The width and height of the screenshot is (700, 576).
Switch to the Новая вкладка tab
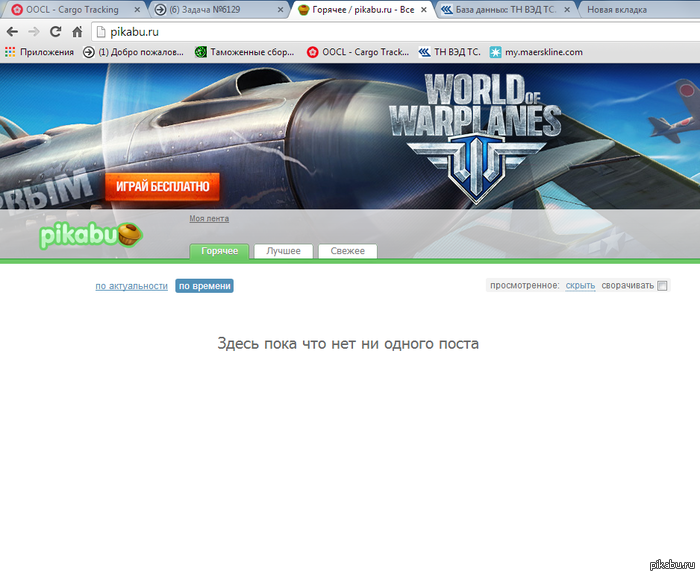(638, 9)
